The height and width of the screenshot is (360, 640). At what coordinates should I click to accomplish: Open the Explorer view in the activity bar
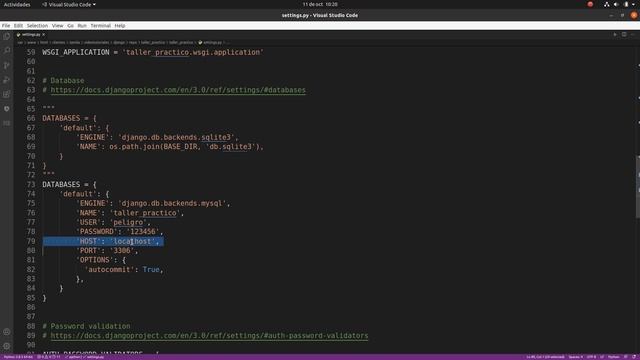(7, 36)
